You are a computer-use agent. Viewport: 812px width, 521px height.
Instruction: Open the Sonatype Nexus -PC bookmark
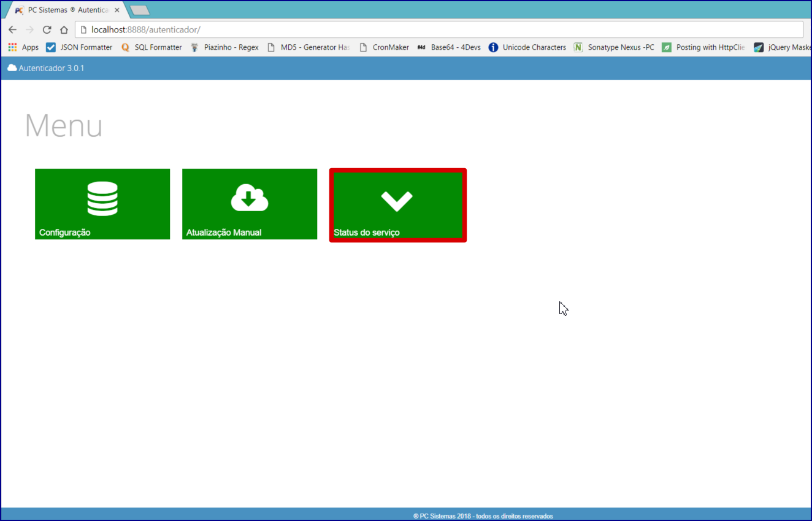pyautogui.click(x=614, y=47)
